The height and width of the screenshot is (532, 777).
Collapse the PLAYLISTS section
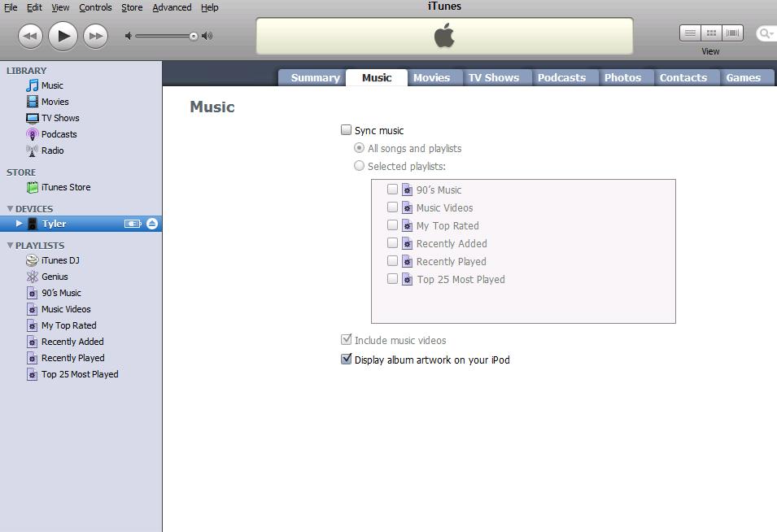(x=10, y=245)
